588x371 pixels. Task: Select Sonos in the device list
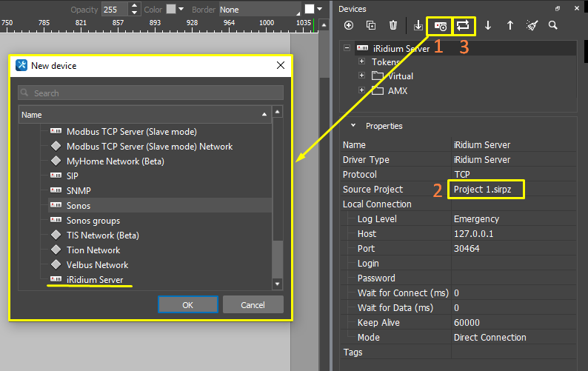[x=78, y=205]
